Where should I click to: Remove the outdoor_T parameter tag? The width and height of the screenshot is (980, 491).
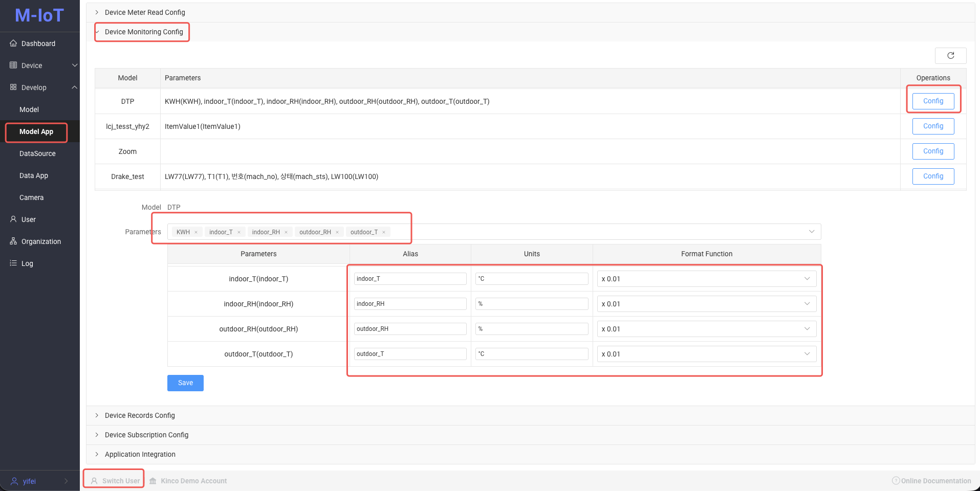384,232
